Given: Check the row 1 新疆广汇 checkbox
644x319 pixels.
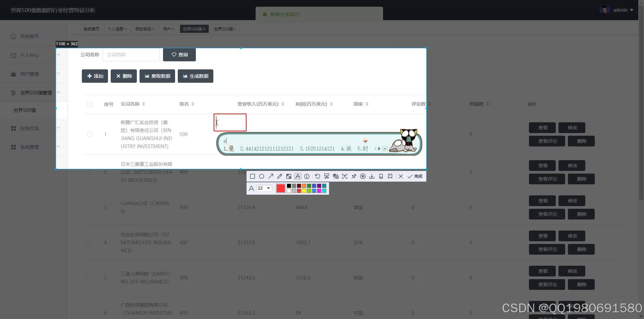Looking at the screenshot, I should 90,134.
